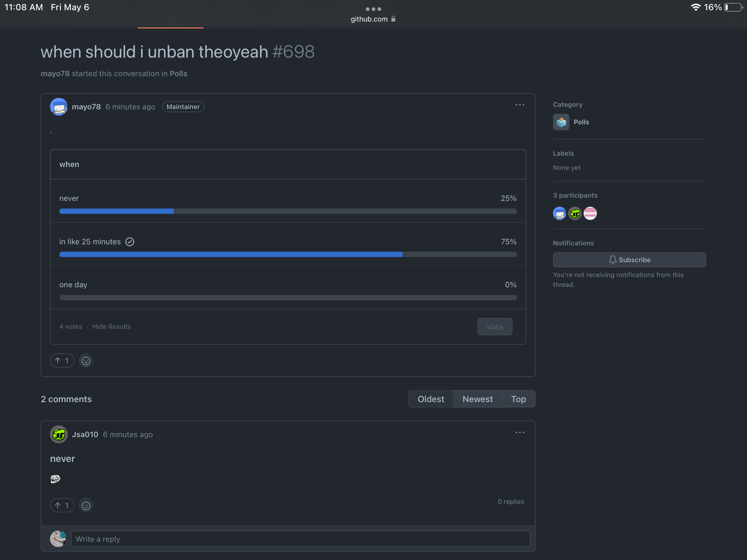Click the 0 replies text

tap(511, 502)
